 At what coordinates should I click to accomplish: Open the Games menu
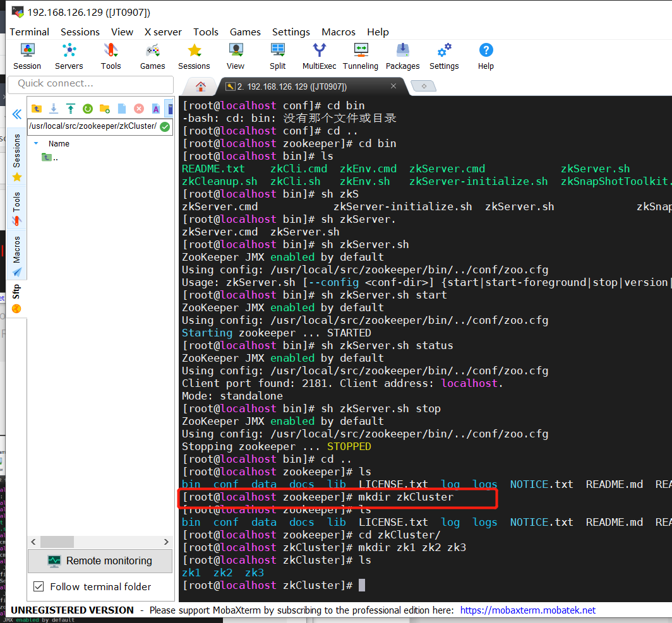pos(245,32)
